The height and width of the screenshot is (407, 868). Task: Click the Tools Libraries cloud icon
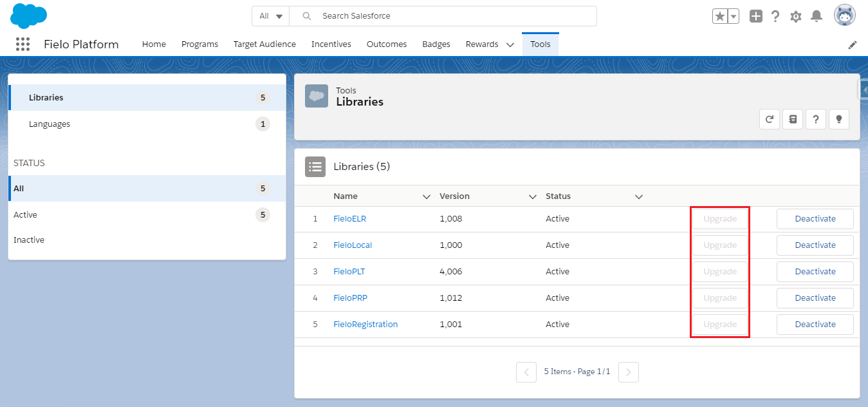tap(317, 96)
